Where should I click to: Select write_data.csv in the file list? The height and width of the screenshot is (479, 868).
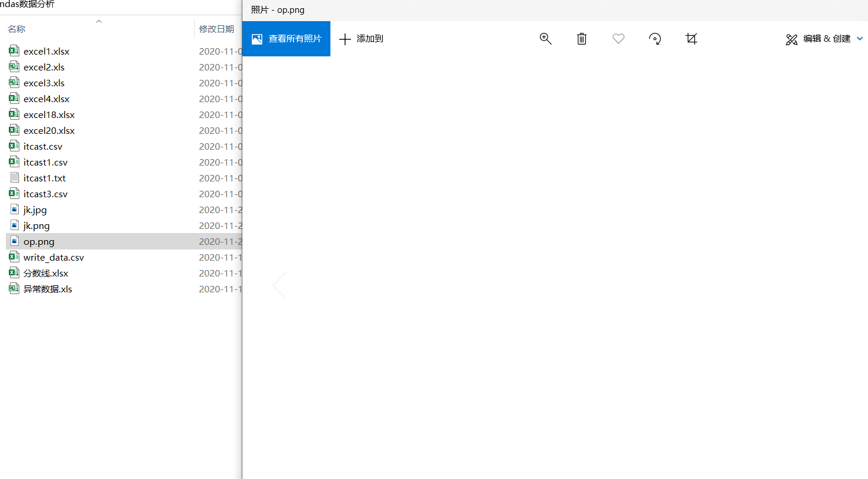(55, 257)
